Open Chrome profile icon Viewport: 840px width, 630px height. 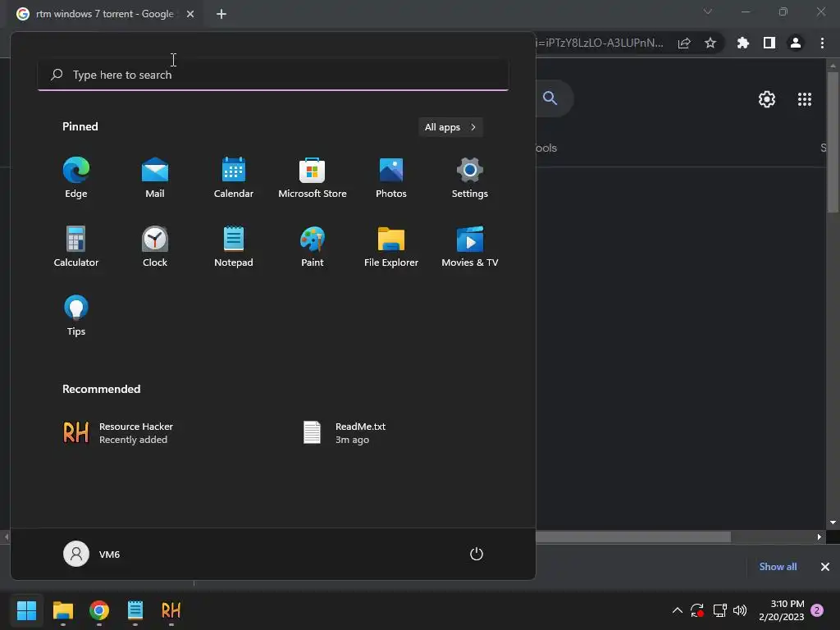[796, 43]
